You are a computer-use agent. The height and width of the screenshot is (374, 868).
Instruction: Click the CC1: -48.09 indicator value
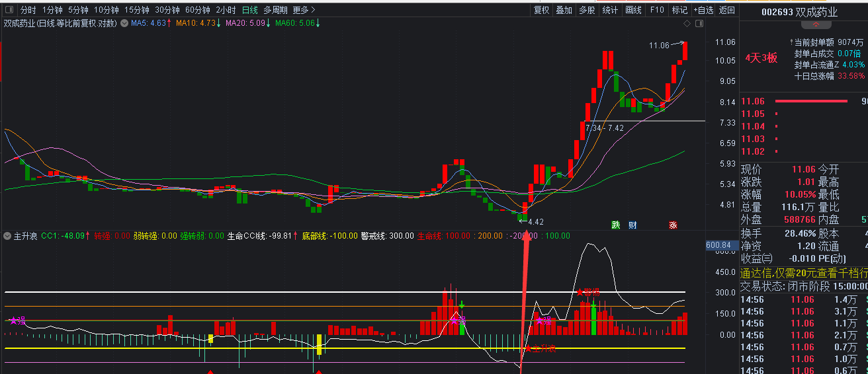click(x=65, y=235)
